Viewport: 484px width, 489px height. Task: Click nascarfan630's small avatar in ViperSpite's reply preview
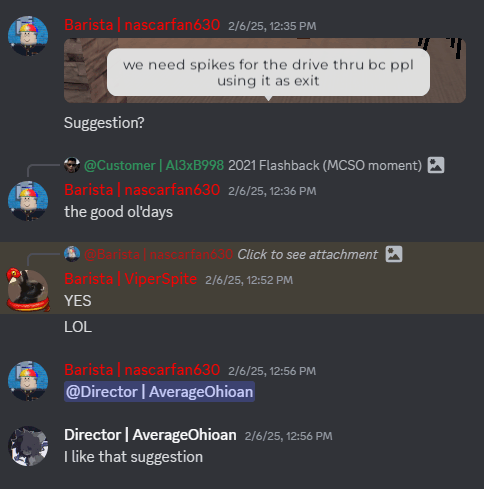point(72,254)
